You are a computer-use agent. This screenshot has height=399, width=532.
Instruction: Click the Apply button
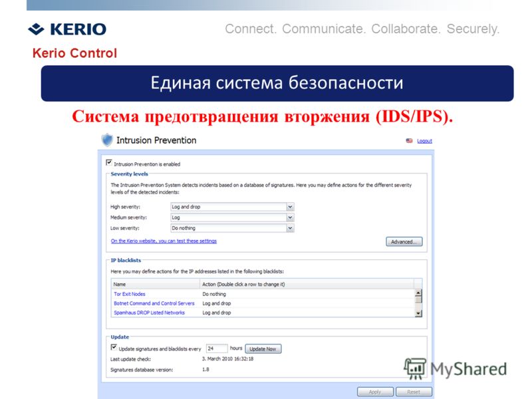375,392
